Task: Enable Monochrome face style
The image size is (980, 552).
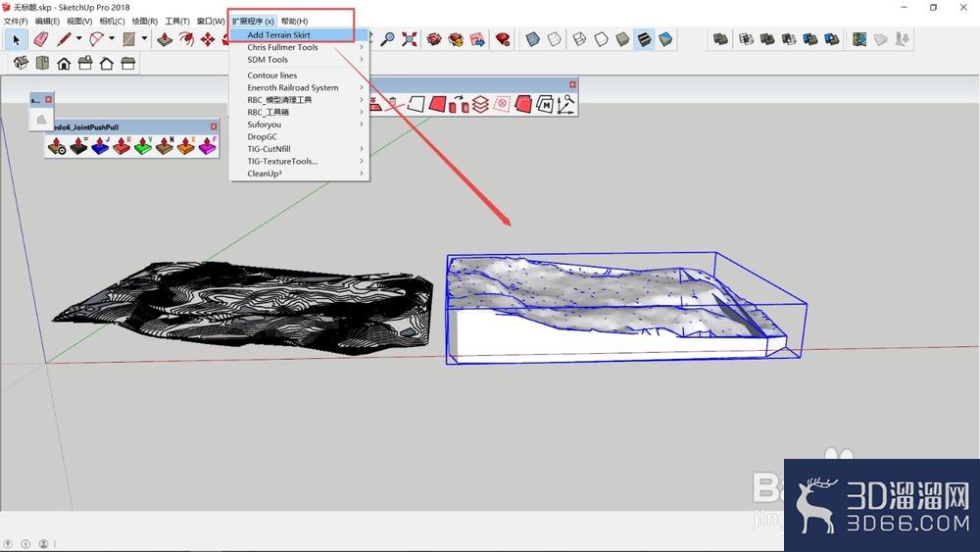Action: (665, 39)
